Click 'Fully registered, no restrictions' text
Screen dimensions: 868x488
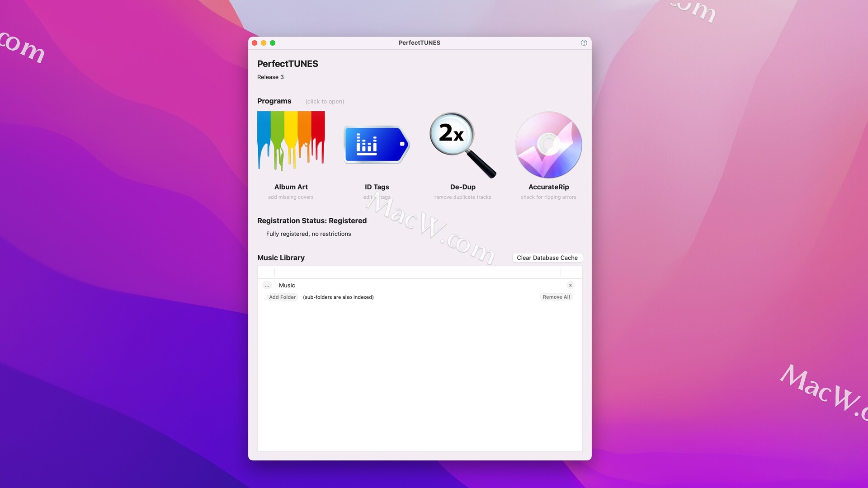click(308, 234)
